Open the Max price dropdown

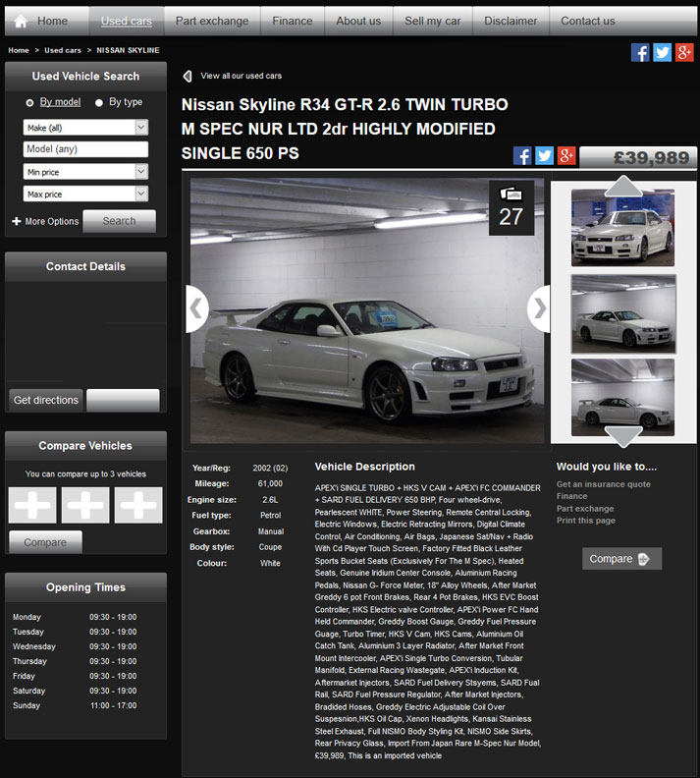[85, 194]
